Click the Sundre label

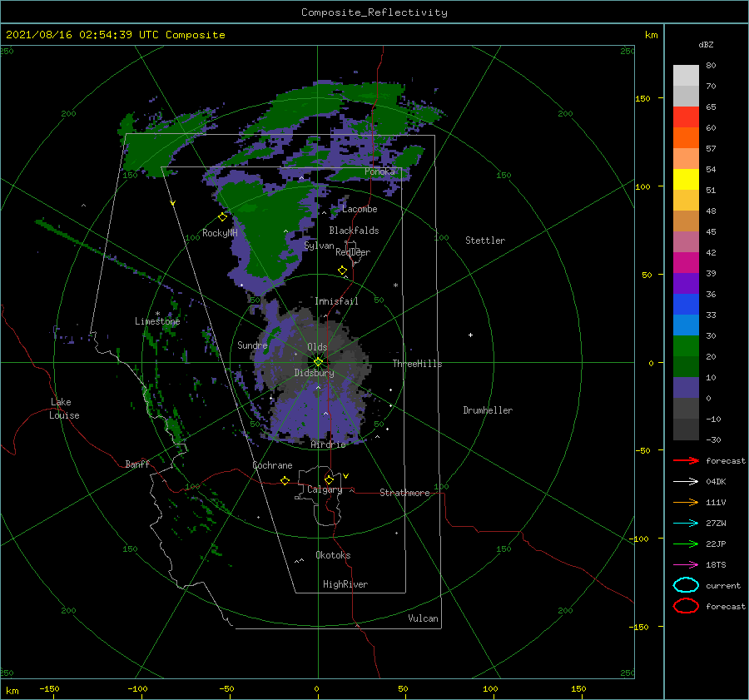(252, 345)
